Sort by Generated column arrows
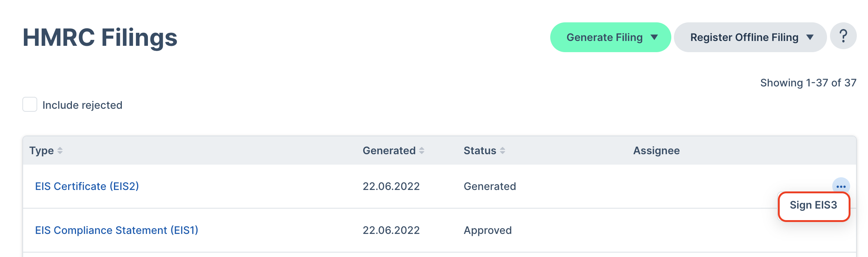This screenshot has width=868, height=257. tap(422, 150)
